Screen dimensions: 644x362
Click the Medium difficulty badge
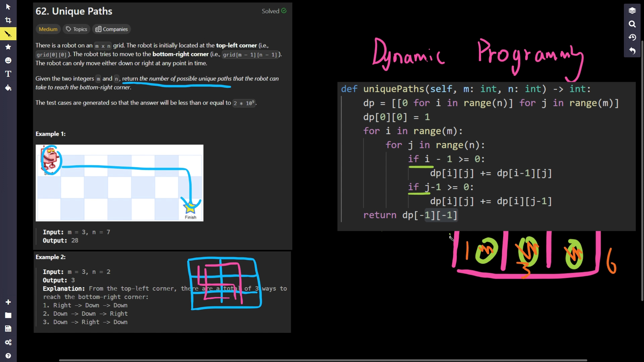(x=48, y=29)
